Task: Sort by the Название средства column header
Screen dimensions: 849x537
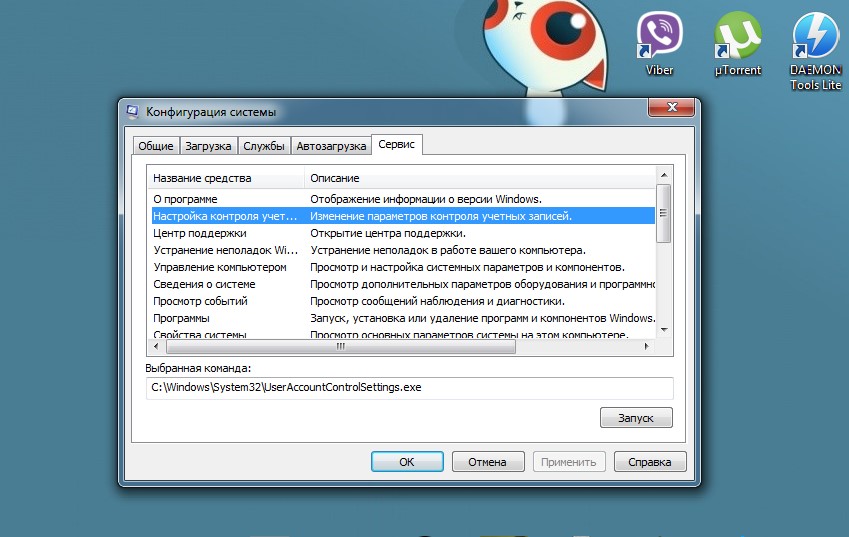Action: 225,178
